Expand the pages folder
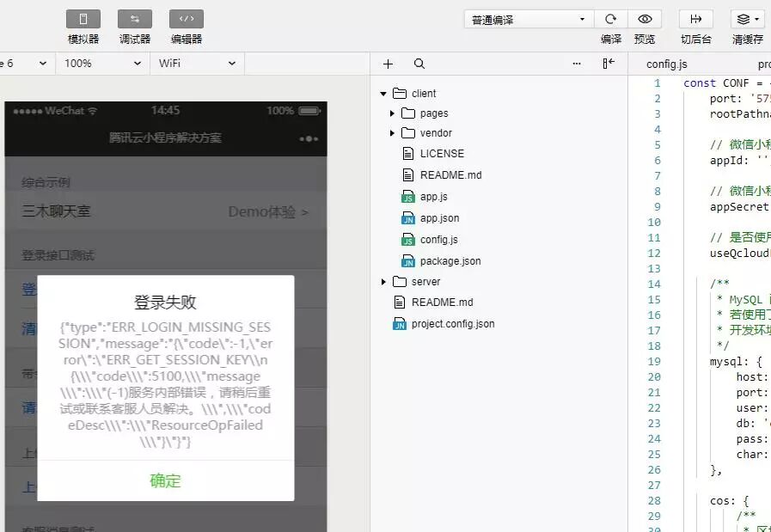 (392, 113)
